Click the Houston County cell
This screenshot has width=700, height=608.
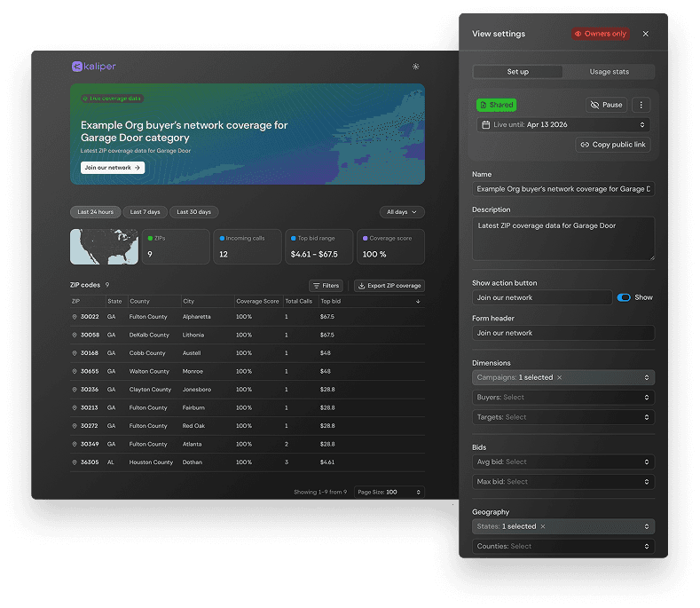pyautogui.click(x=151, y=462)
